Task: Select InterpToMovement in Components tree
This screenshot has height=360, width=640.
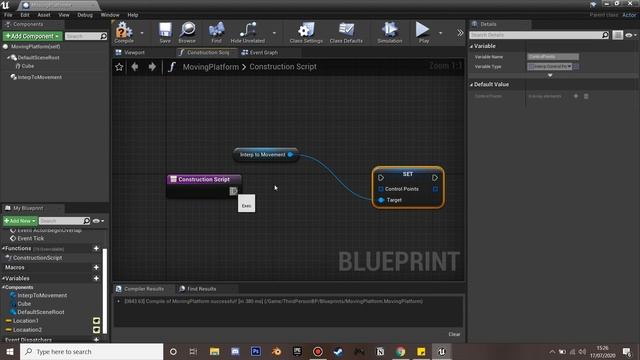Action: (40, 77)
